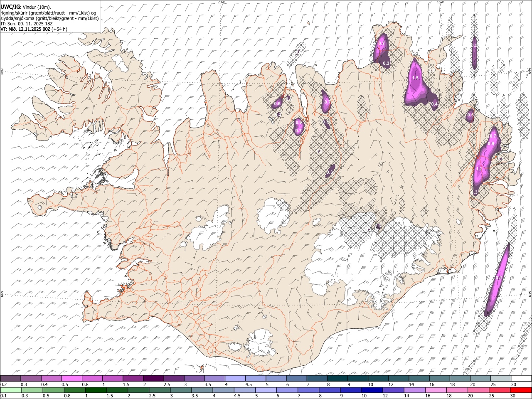Click the round Hofsjökull glacier in central Iceland
532x399 pixels.
(x=273, y=215)
